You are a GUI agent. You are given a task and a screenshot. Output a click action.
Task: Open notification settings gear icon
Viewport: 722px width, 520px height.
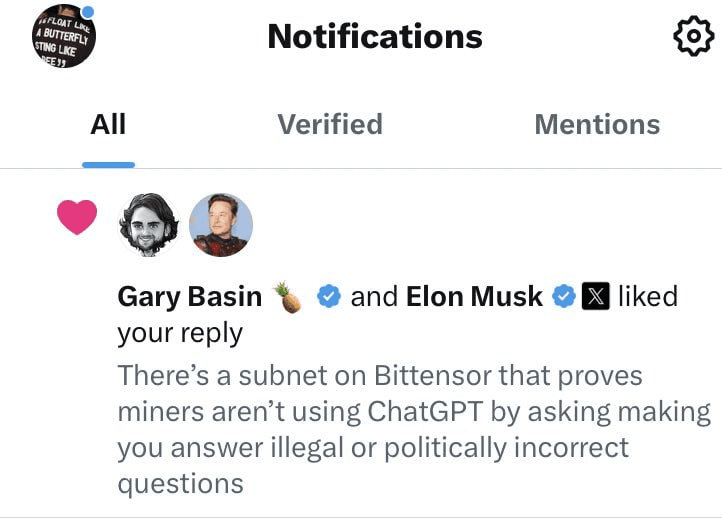tap(693, 36)
